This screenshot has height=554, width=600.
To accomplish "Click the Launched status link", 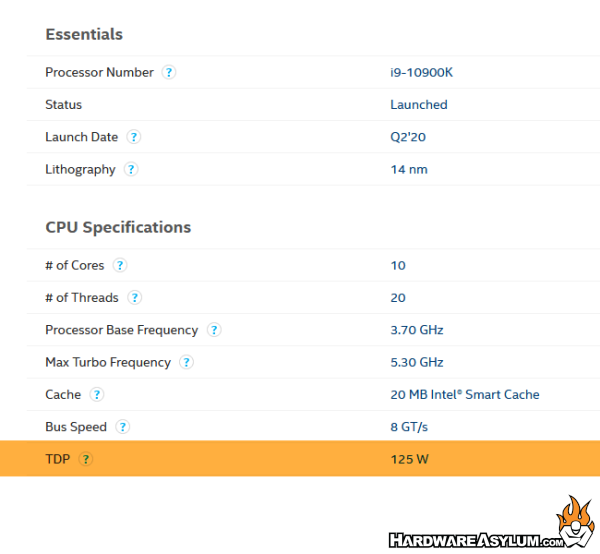I will [419, 104].
